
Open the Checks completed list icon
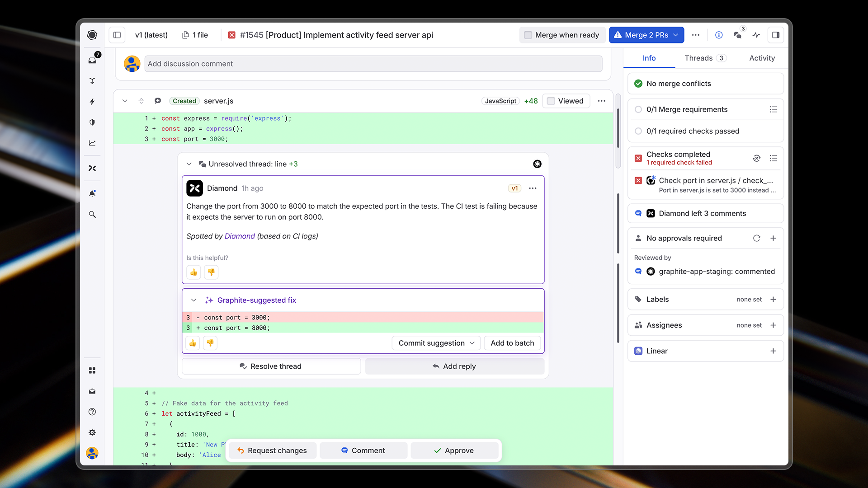pos(774,158)
